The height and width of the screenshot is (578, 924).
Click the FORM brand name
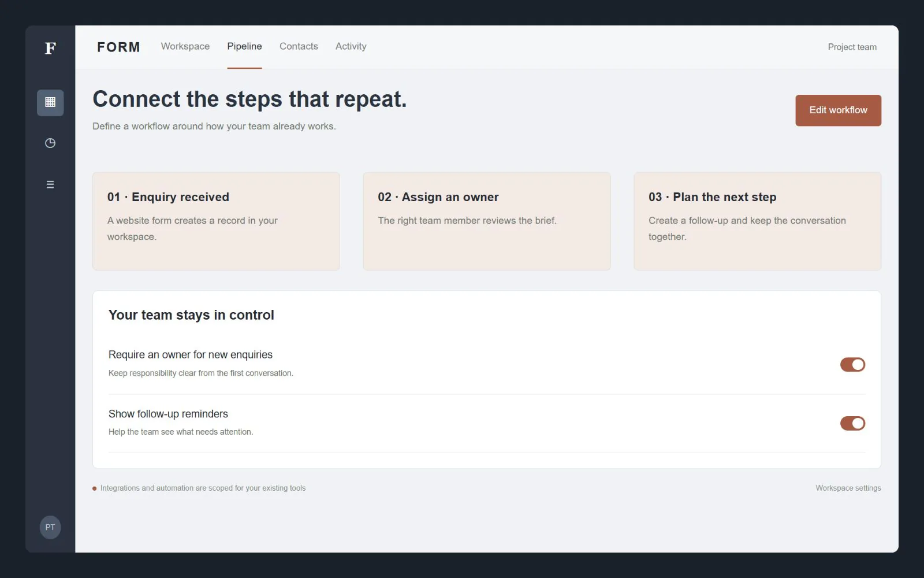pos(118,47)
